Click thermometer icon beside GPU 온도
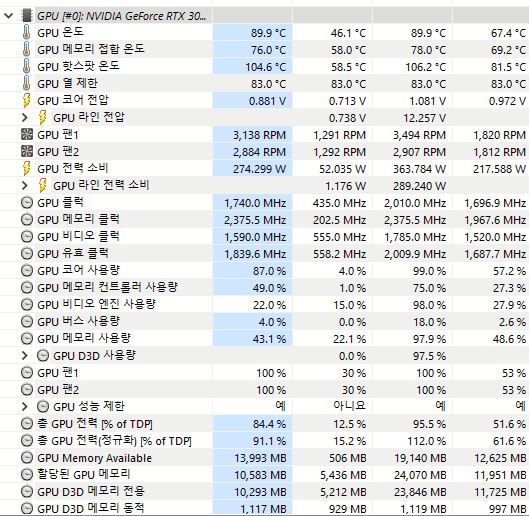The height and width of the screenshot is (516, 529). (x=26, y=32)
